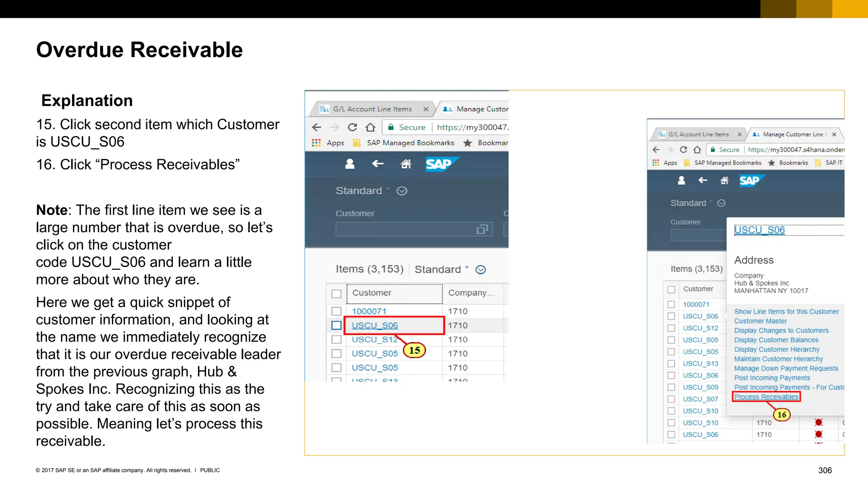Check the USCU_S13 row checkbox
The width and height of the screenshot is (868, 488).
pos(671,363)
